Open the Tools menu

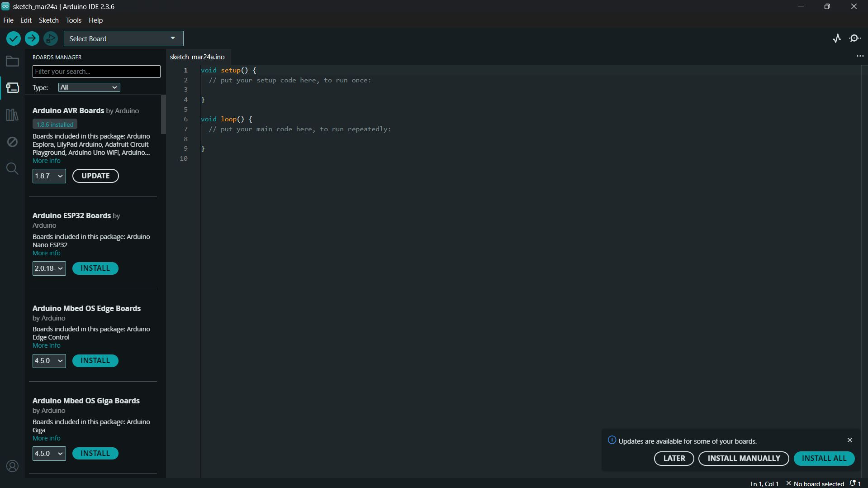[73, 20]
